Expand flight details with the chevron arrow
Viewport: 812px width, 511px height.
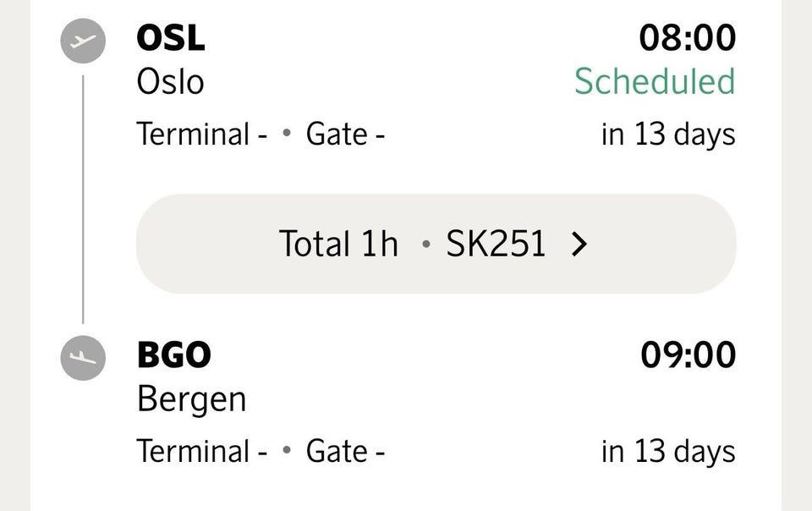(x=579, y=245)
